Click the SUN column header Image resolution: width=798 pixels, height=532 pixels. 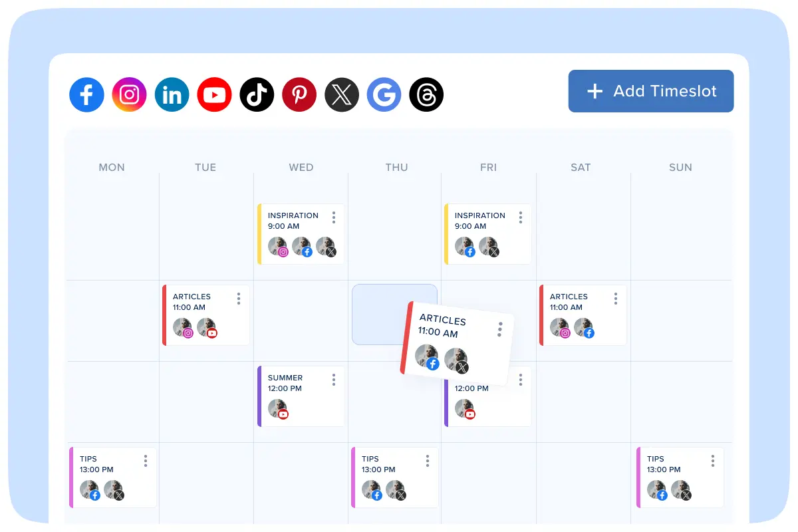click(x=680, y=168)
